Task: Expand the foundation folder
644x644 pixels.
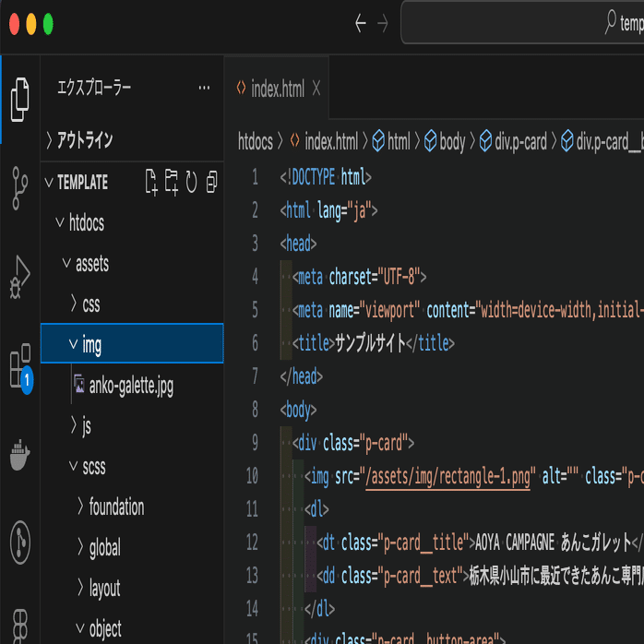Action: tap(132, 507)
